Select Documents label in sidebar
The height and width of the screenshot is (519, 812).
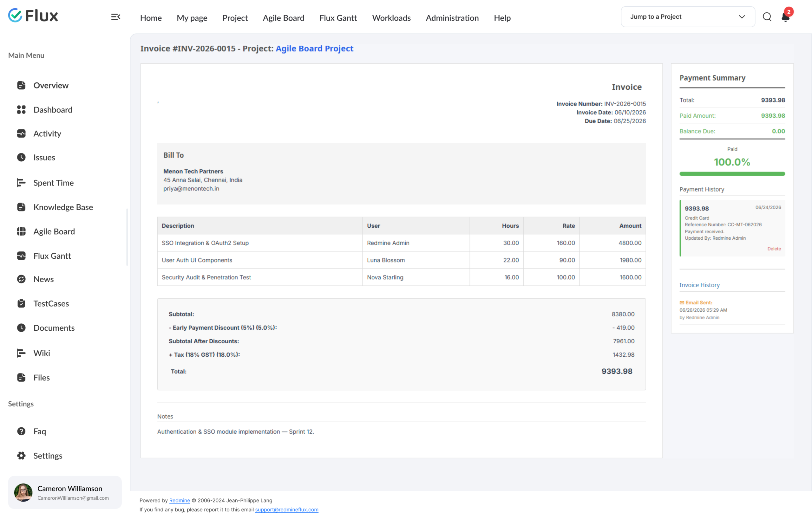pos(54,328)
